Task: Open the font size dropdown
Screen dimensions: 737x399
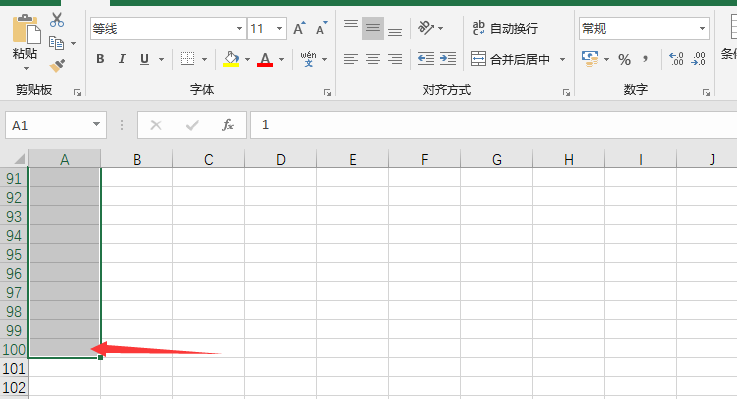Action: (279, 29)
